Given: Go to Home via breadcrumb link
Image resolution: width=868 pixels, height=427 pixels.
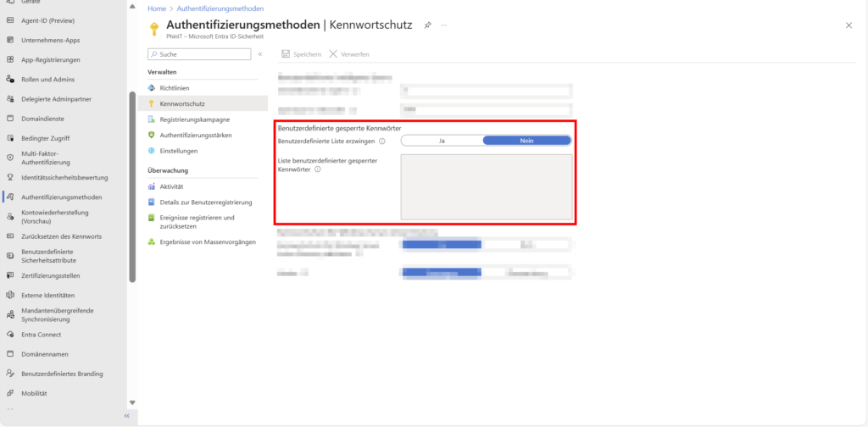Looking at the screenshot, I should (157, 8).
